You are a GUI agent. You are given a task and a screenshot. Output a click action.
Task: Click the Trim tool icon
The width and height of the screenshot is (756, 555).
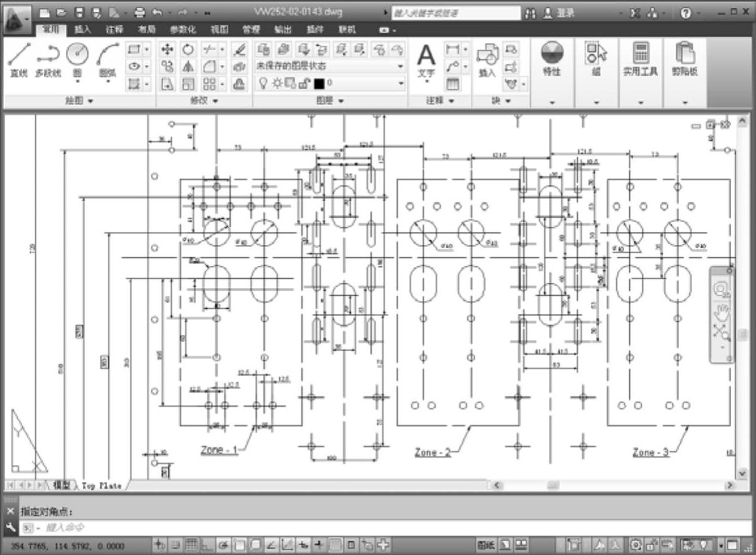(209, 49)
